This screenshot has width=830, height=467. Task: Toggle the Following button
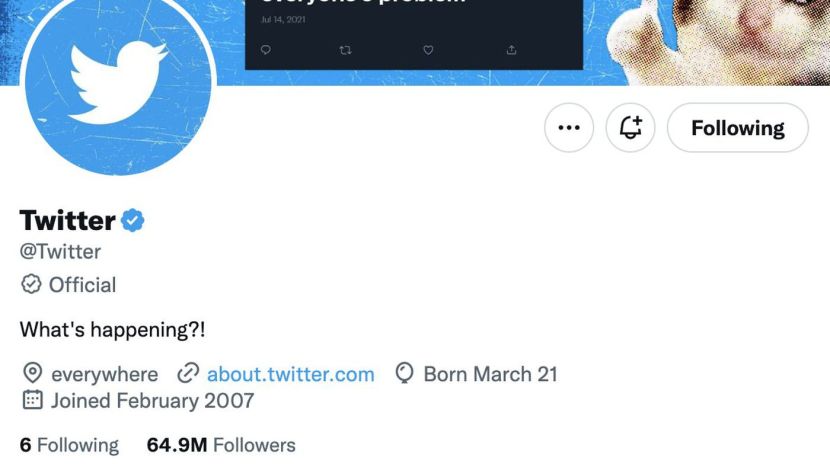pyautogui.click(x=738, y=128)
